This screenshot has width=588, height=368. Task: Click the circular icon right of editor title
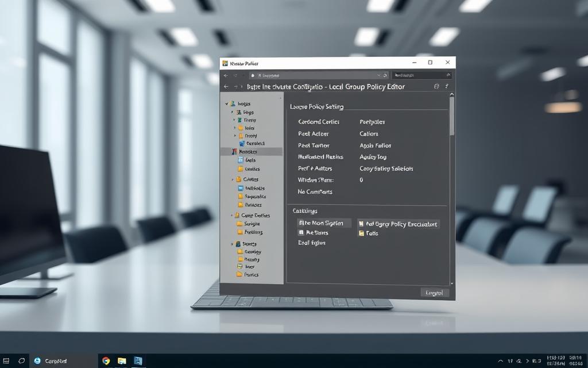coord(436,86)
